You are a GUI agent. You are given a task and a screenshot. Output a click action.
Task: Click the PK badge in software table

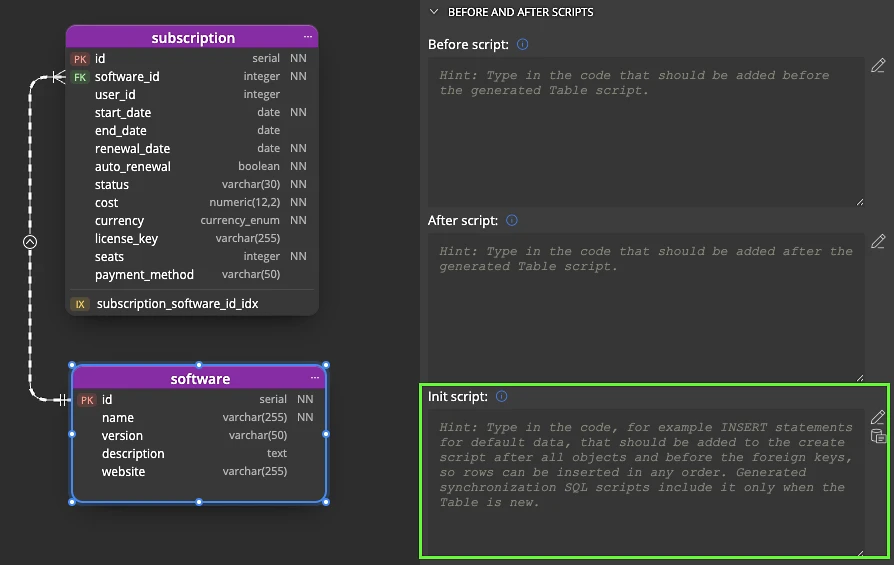pyautogui.click(x=87, y=400)
